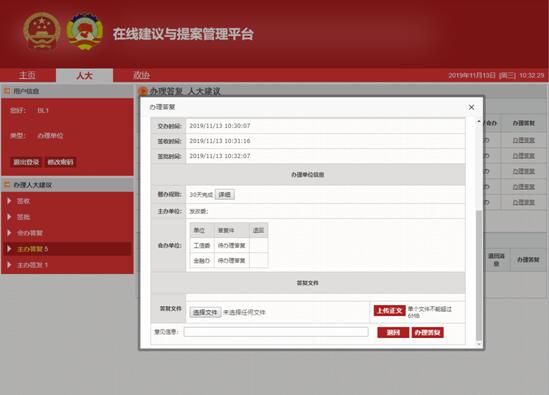The image size is (549, 395).
Task: Click the 详细 button next to 30天完成
Action: [x=224, y=195]
